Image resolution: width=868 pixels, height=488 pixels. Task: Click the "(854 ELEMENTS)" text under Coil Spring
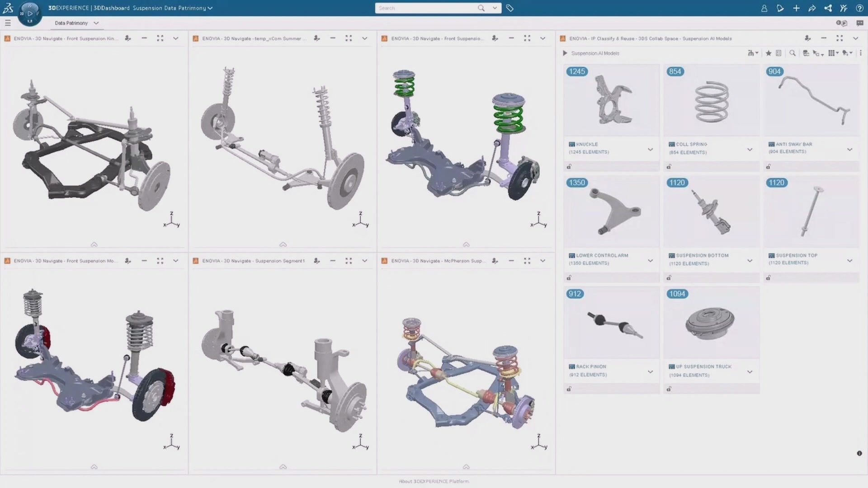688,152
